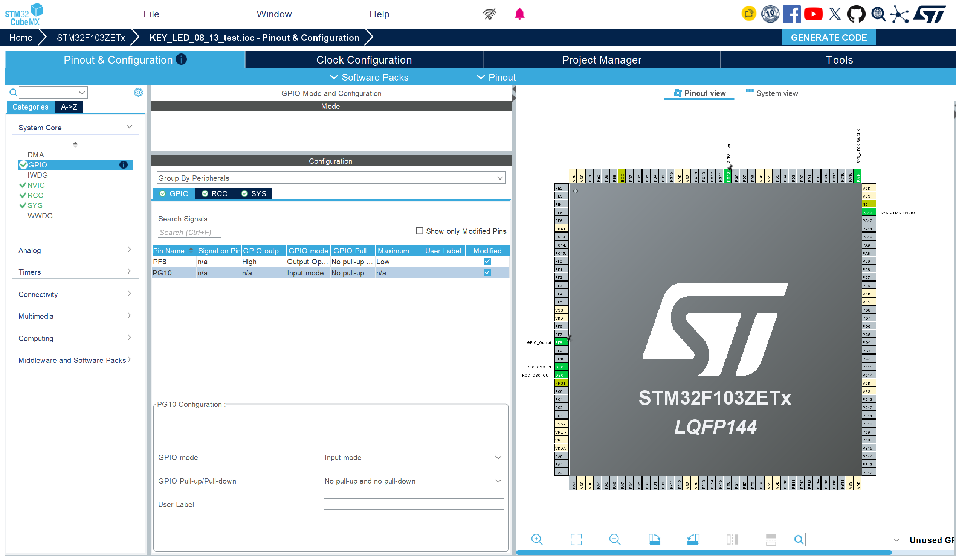This screenshot has height=560, width=956.
Task: Click the STM32F103ZETx breadcrumb
Action: coord(91,38)
